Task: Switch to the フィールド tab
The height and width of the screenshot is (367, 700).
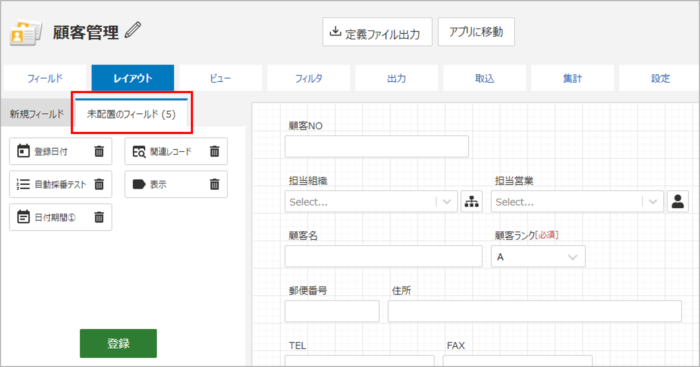Action: (x=45, y=78)
